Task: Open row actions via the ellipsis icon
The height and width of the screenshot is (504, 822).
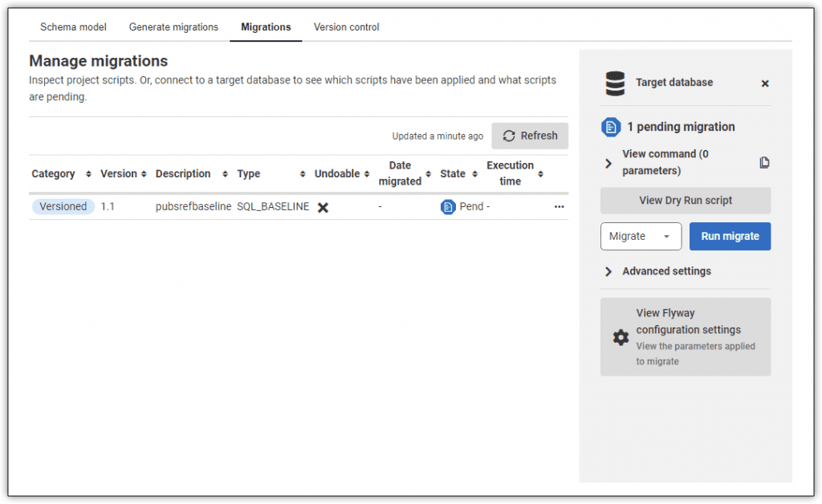Action: tap(559, 206)
